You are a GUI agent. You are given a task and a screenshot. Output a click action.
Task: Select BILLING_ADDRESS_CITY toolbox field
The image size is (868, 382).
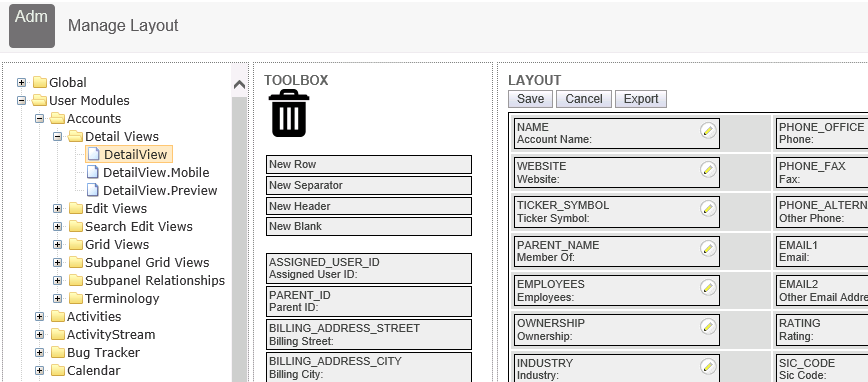click(369, 367)
